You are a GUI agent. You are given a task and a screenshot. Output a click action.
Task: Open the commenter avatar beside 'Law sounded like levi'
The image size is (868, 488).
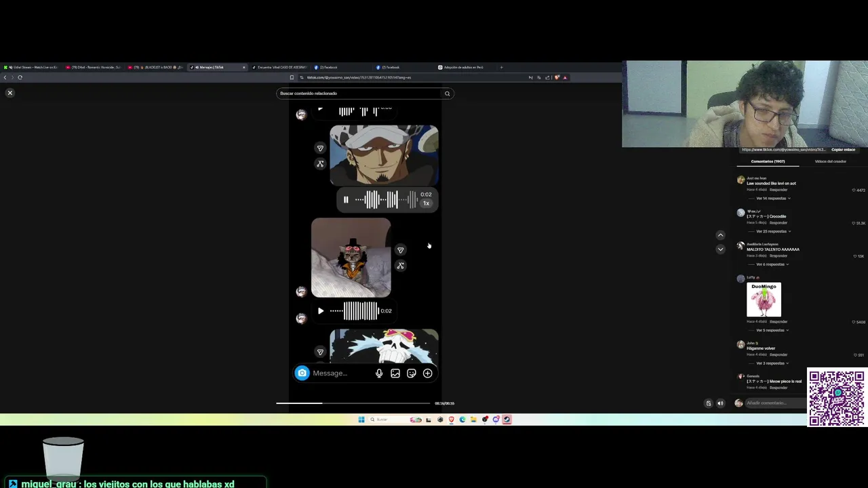click(741, 180)
